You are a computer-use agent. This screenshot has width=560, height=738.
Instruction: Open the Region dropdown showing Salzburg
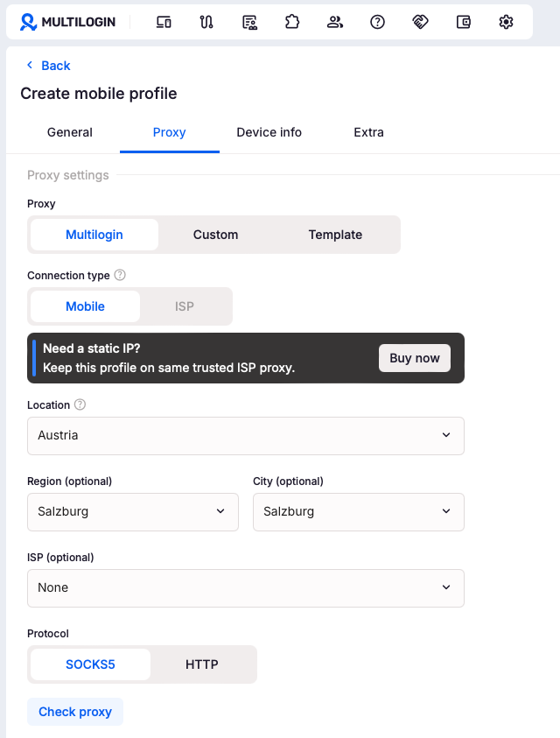tap(133, 512)
